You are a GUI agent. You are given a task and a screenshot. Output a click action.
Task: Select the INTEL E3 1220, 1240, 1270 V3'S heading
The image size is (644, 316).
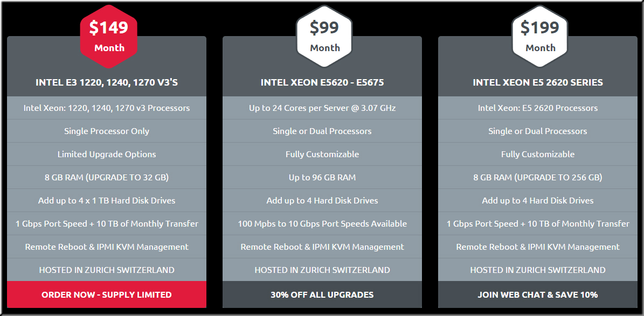point(107,82)
